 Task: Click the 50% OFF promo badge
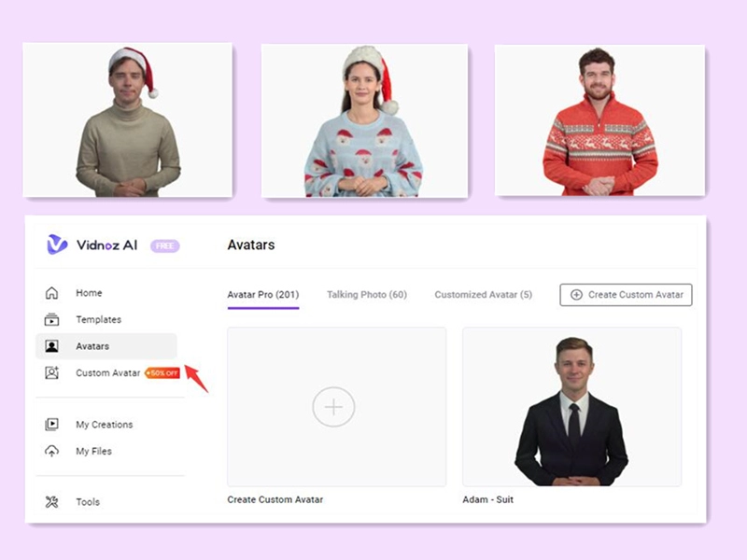(x=162, y=373)
